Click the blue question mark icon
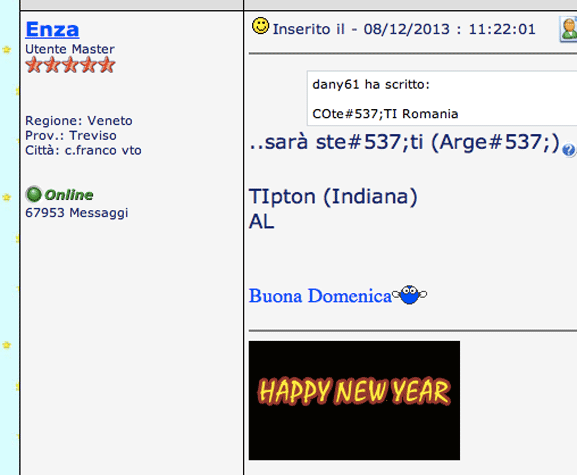Screen dimensions: 577x475 569,150
